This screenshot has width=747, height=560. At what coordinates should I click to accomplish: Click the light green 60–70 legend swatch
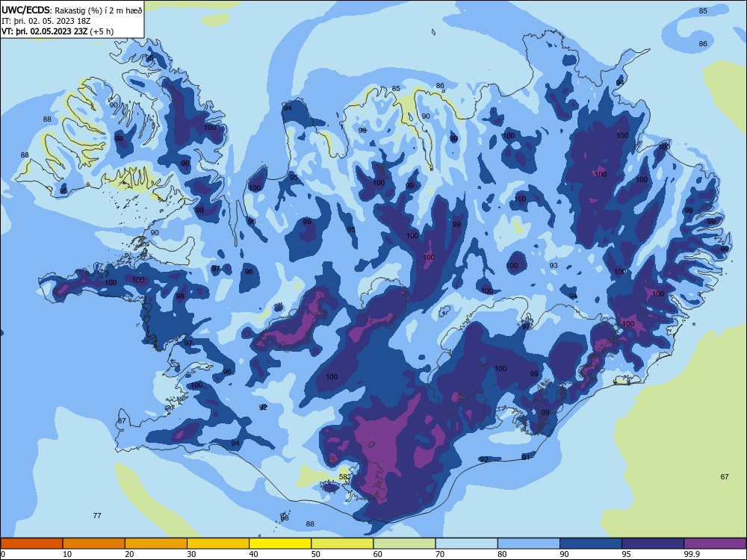(404, 544)
